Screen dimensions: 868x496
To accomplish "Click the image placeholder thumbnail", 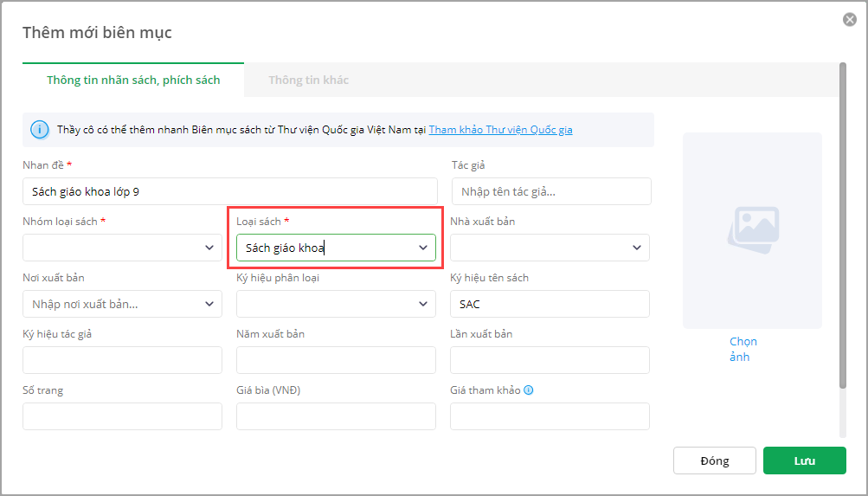I will (752, 230).
